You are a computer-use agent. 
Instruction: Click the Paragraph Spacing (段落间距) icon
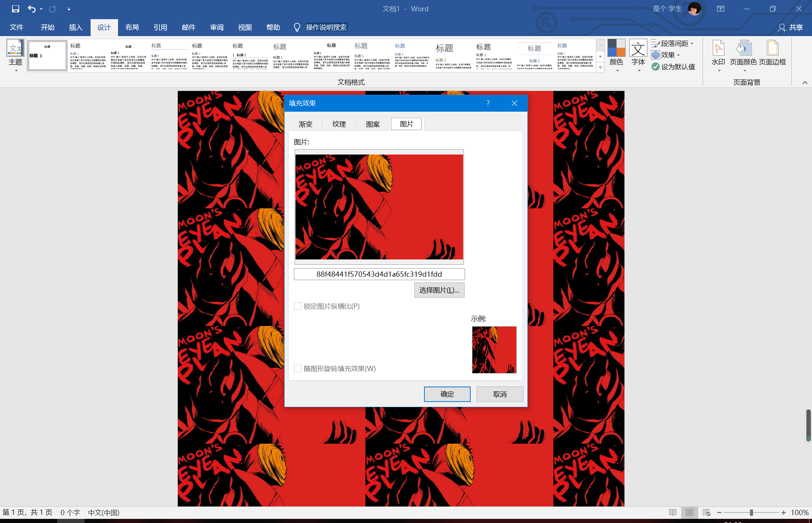tap(656, 43)
